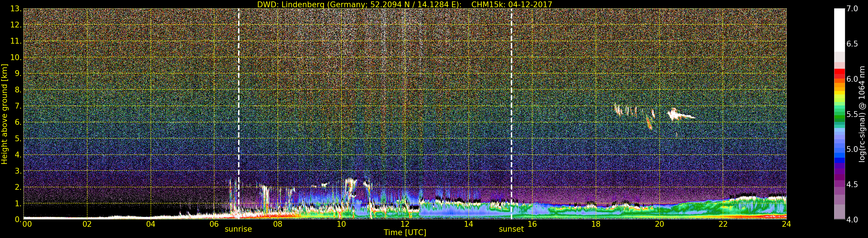The image size is (868, 238).
Task: Click the sunrise label under the time axis
Action: pyautogui.click(x=238, y=229)
